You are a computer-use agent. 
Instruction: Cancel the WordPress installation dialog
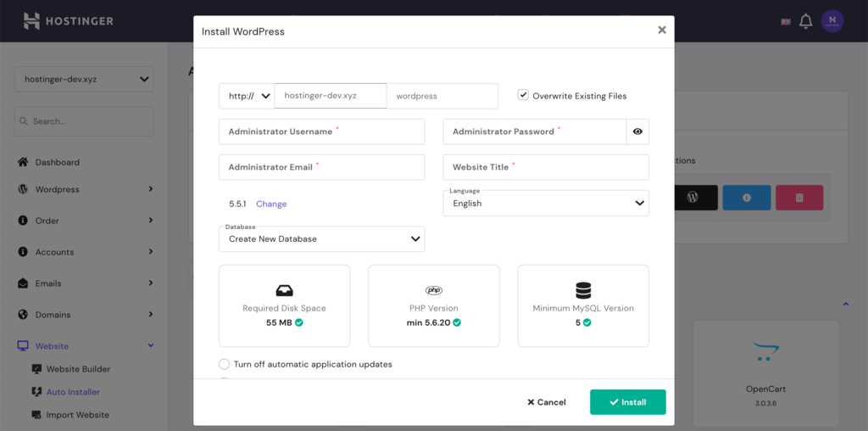coord(547,402)
